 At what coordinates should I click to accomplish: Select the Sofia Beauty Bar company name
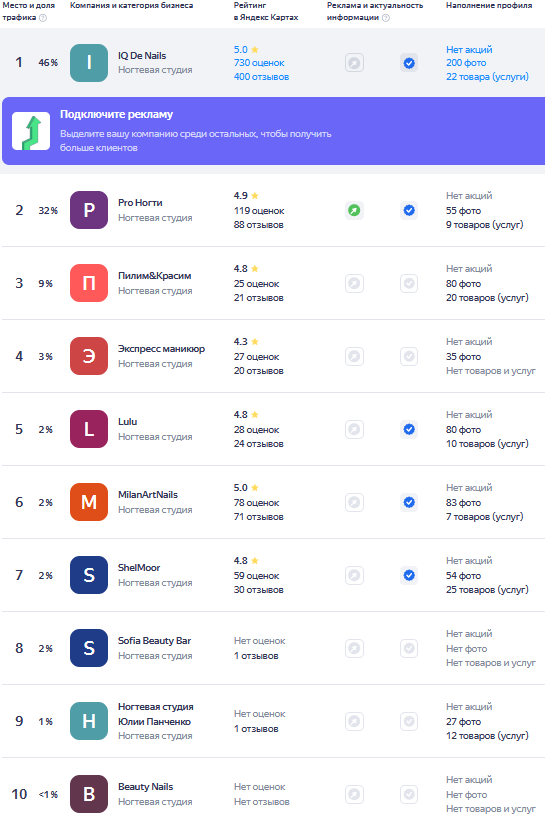pos(154,640)
